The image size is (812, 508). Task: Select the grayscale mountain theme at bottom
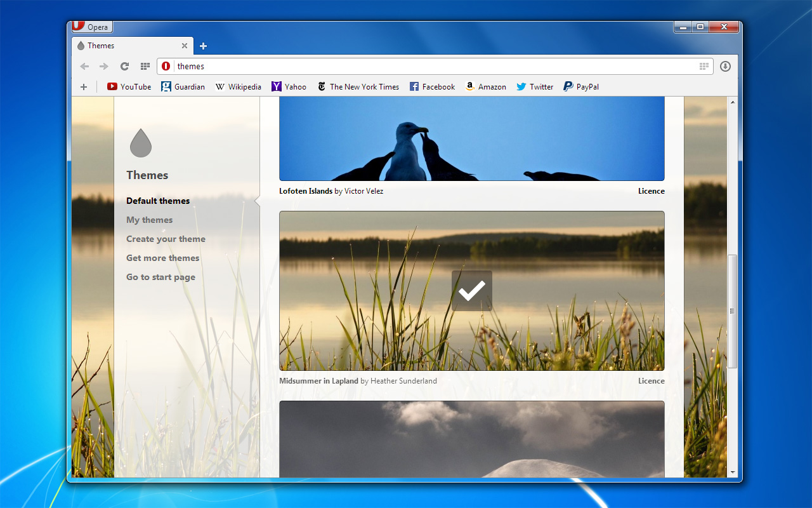point(471,439)
